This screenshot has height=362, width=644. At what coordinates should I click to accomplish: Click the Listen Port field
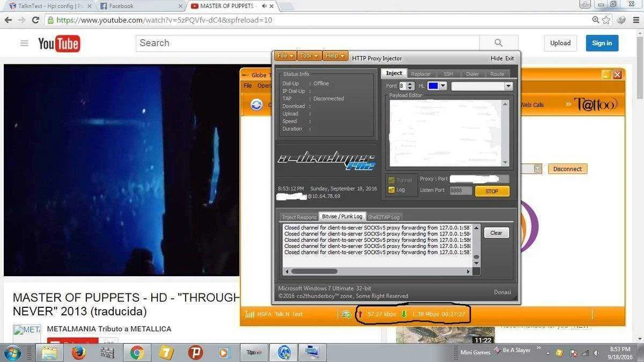[460, 190]
